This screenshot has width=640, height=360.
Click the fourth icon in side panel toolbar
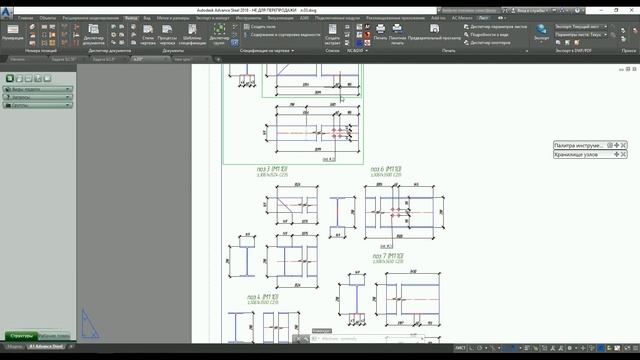[x=38, y=78]
